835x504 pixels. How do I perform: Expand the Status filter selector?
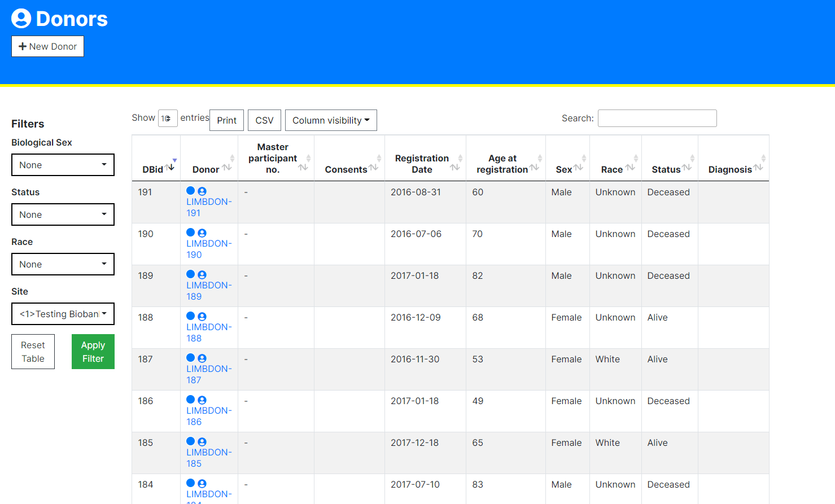[63, 214]
